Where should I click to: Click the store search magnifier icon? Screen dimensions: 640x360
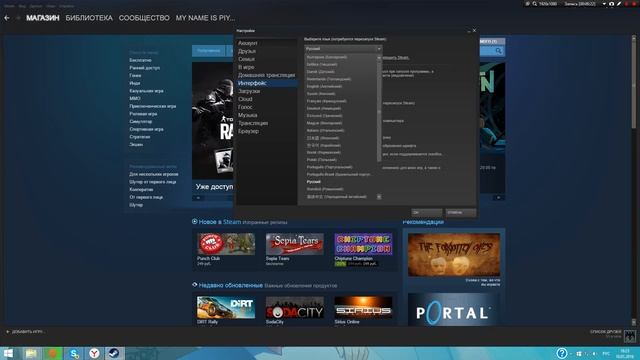[498, 51]
